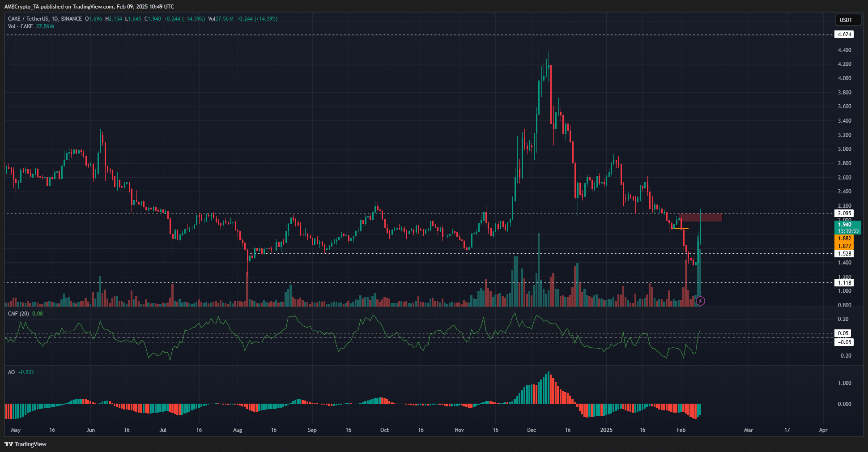Image resolution: width=868 pixels, height=452 pixels.
Task: Click the Dec label on time axis
Action: click(532, 430)
